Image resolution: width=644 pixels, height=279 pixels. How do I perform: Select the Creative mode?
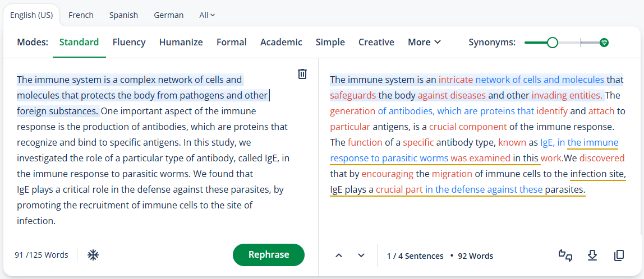pos(376,42)
